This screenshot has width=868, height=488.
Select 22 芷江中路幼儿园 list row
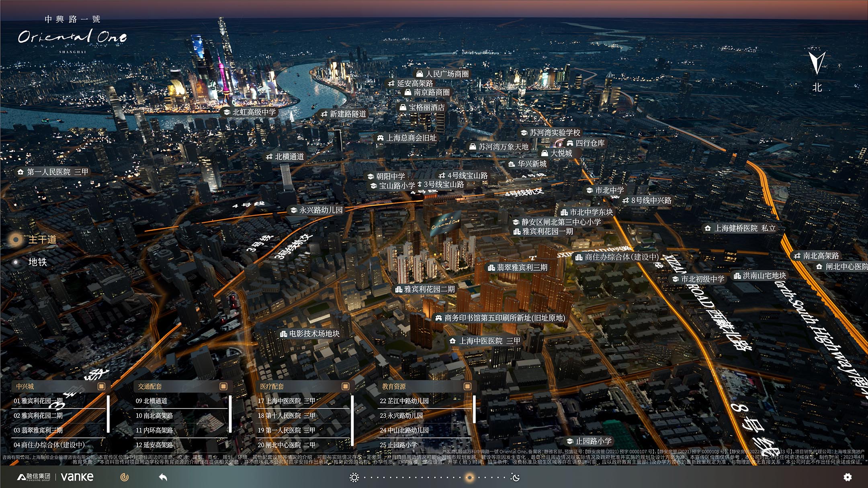tap(425, 401)
